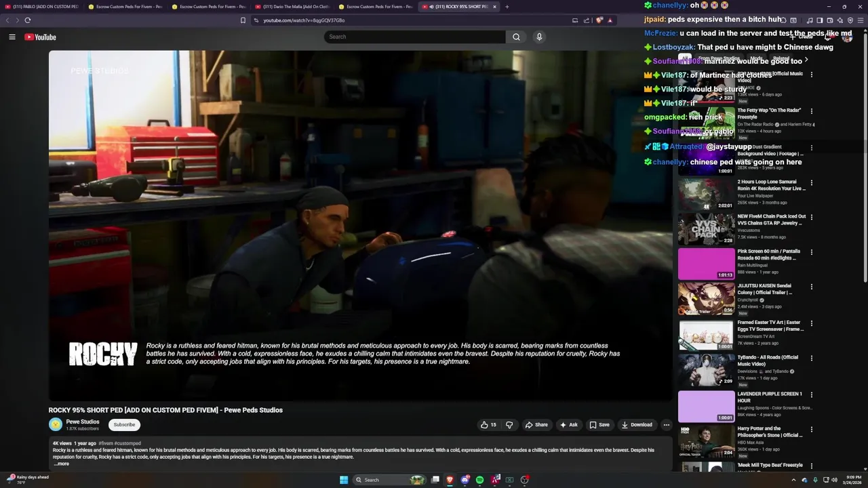Switch to the Dario The Mafia tab

pos(293,7)
